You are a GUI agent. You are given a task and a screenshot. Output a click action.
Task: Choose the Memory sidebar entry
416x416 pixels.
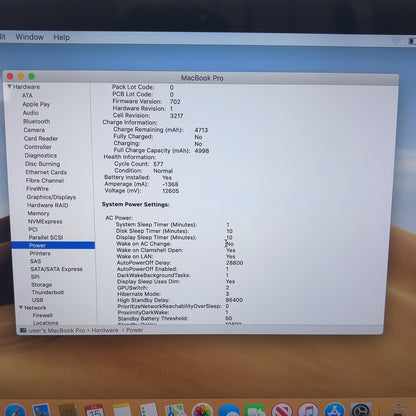click(x=38, y=213)
